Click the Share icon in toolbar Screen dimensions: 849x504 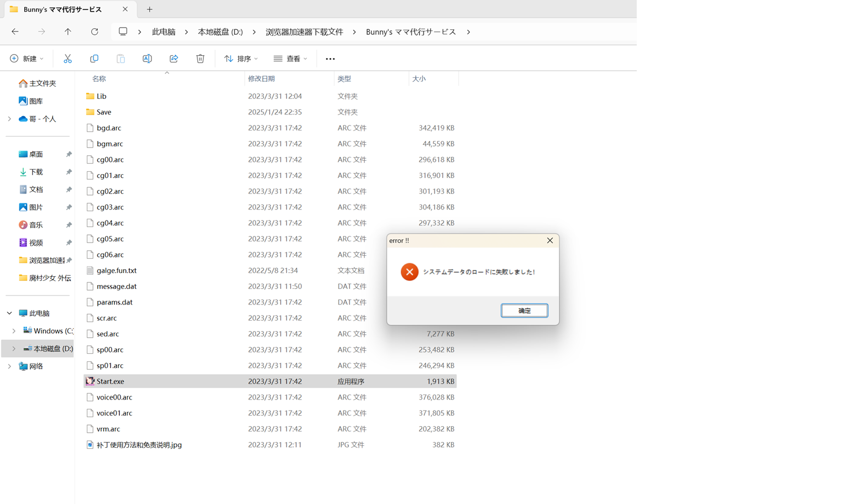pyautogui.click(x=174, y=59)
